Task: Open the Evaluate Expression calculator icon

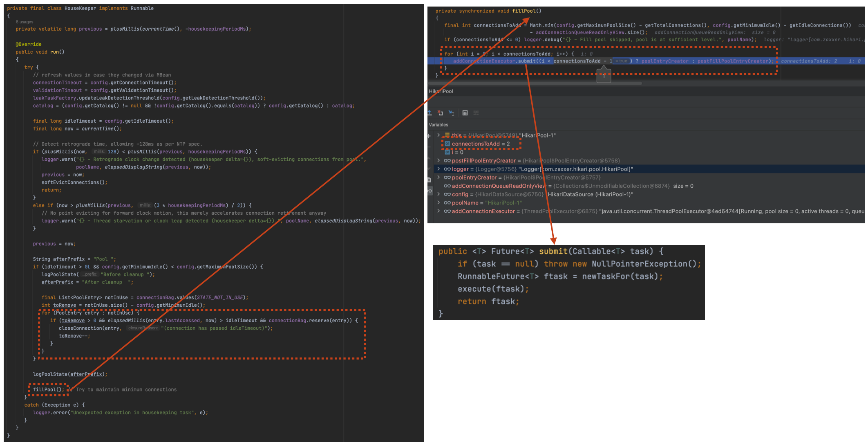Action: click(465, 113)
